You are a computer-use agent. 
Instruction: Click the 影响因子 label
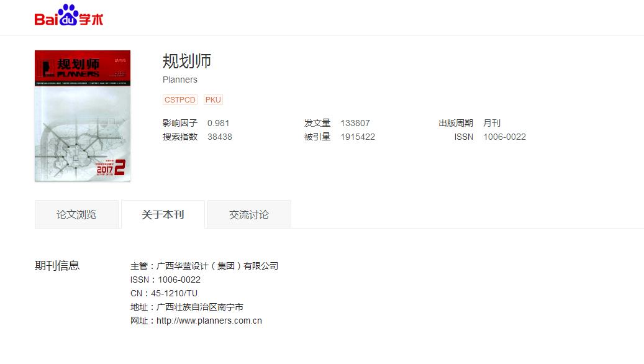pos(180,123)
